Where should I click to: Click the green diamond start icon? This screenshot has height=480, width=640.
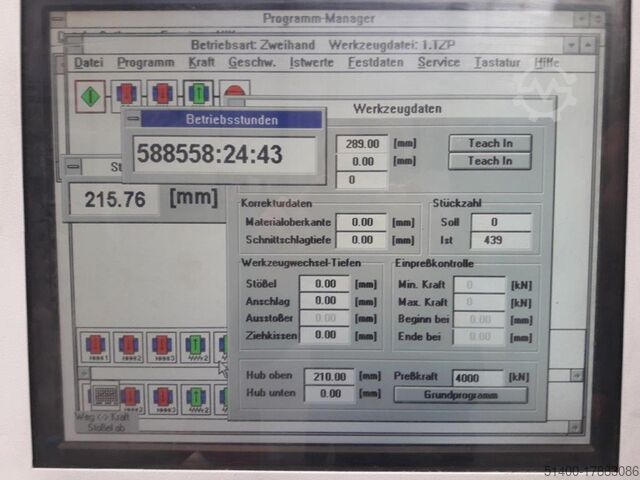(91, 96)
